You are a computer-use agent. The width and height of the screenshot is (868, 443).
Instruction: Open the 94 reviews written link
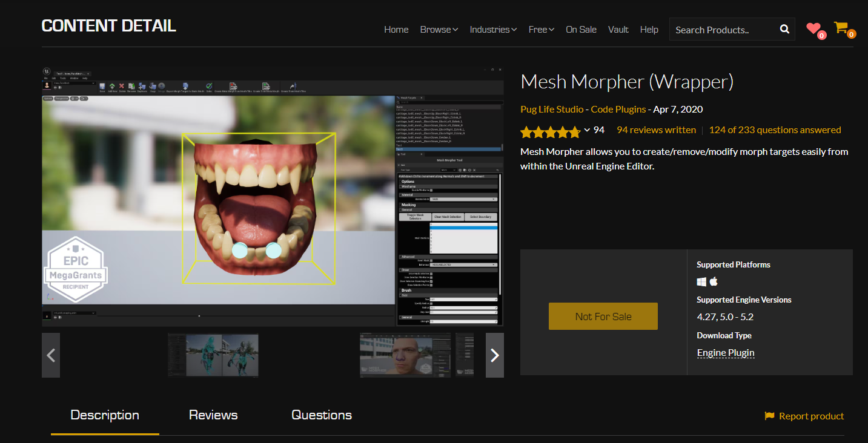point(656,130)
